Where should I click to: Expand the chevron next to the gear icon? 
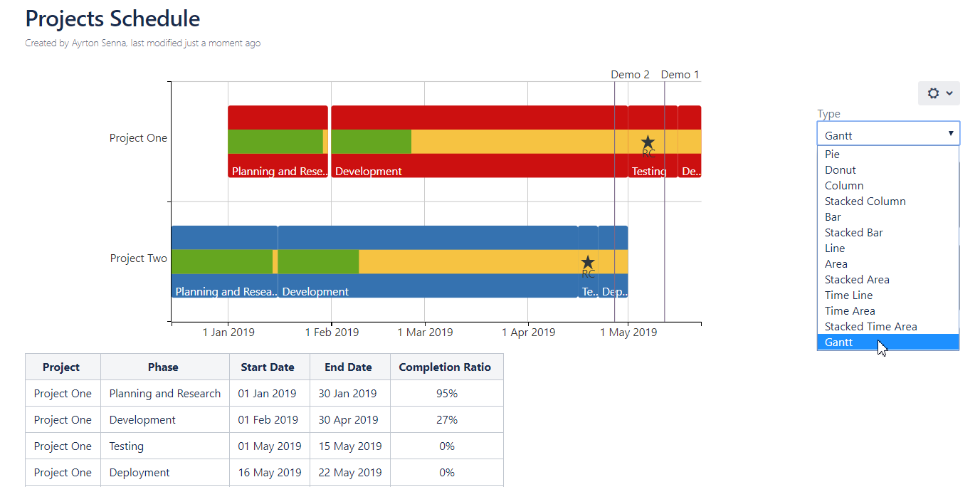pos(947,93)
